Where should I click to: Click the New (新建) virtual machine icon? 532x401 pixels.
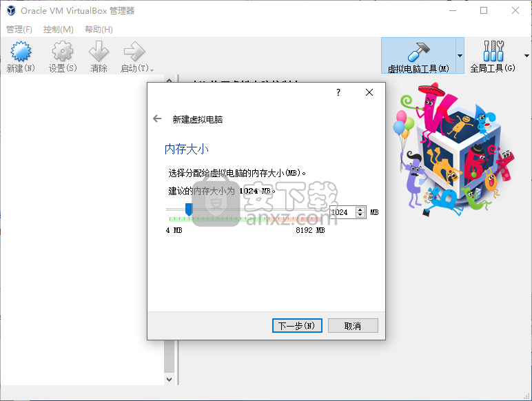[21, 52]
